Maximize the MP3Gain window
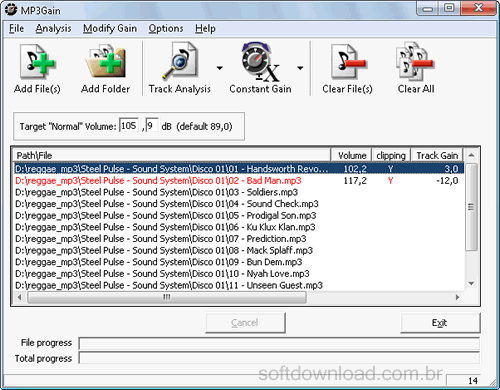This screenshot has height=390, width=500. pos(449,8)
